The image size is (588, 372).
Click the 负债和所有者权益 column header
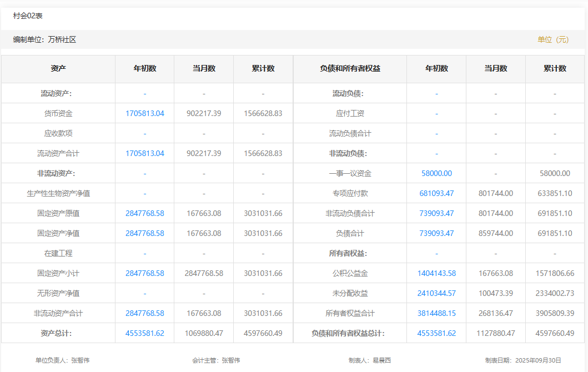click(x=350, y=69)
